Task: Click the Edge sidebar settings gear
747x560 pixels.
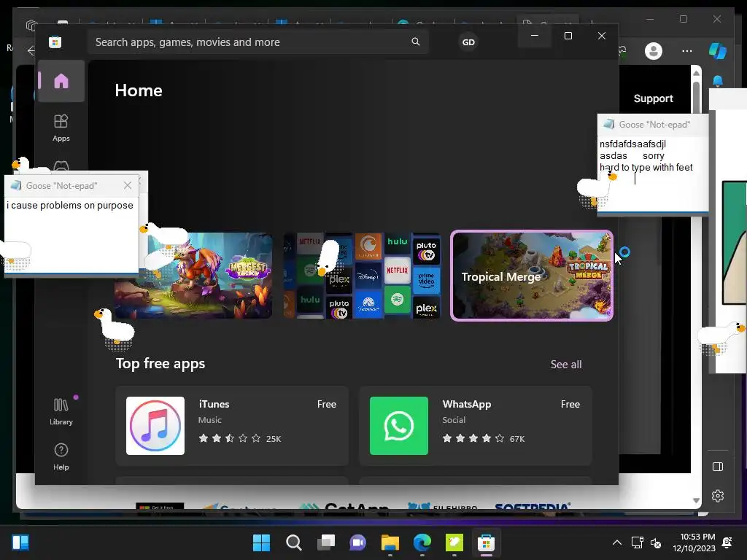Action: (x=718, y=496)
